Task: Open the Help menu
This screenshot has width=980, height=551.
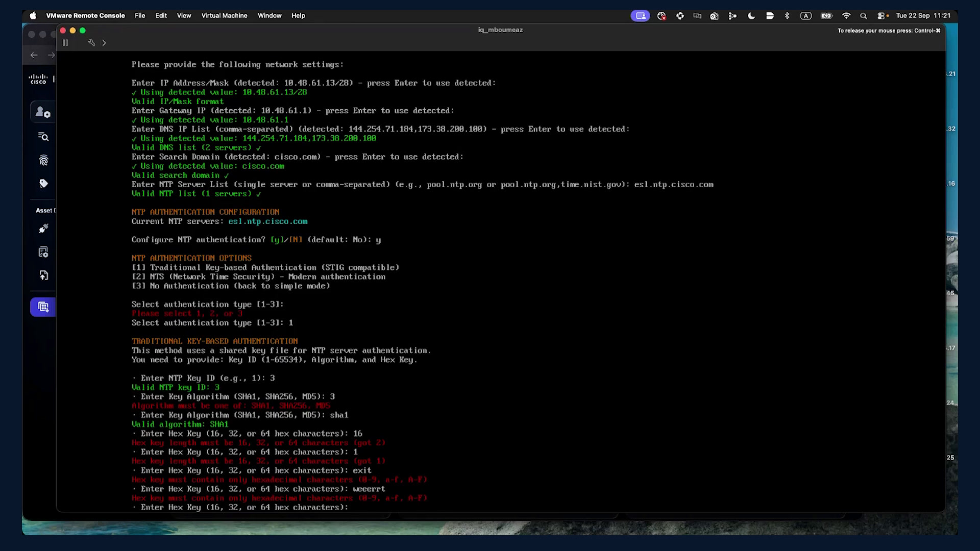Action: (298, 16)
